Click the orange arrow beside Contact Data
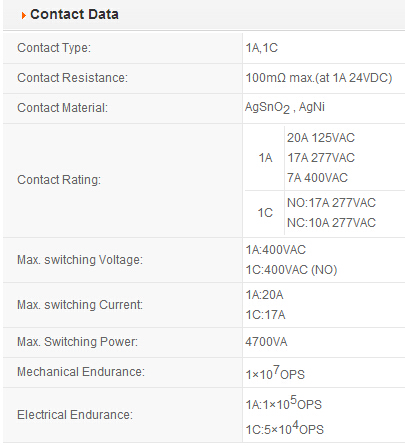 23,15
